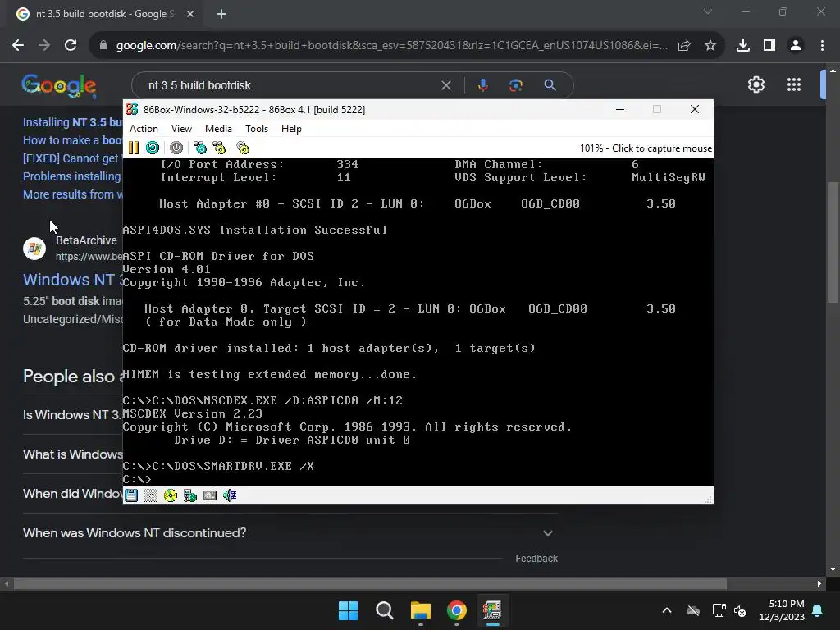Viewport: 840px width, 630px height.
Task: Click in the Google search input field
Action: (x=290, y=85)
